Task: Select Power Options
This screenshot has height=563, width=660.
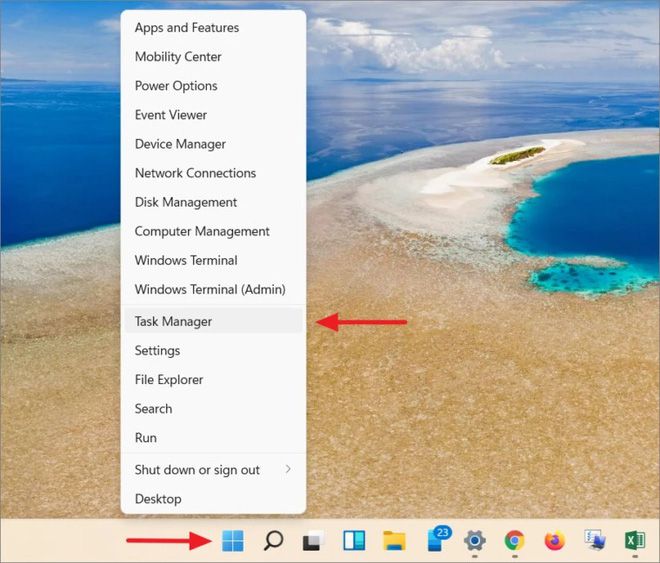Action: (213, 86)
